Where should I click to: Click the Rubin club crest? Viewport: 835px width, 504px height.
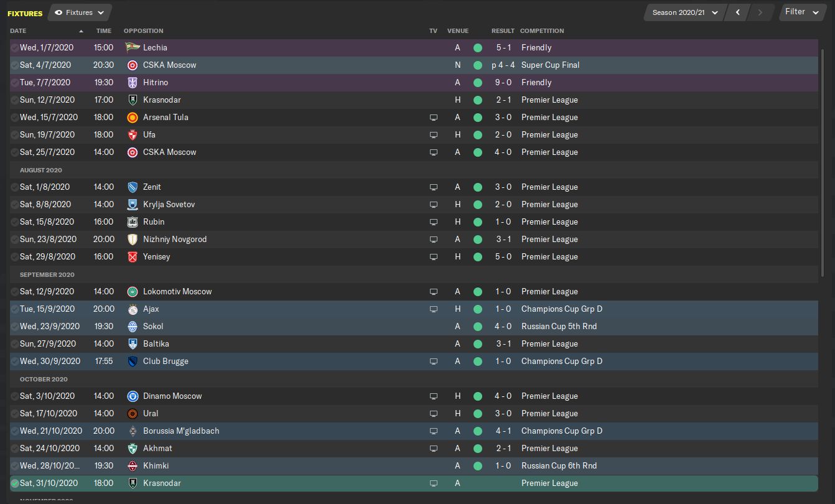point(132,222)
